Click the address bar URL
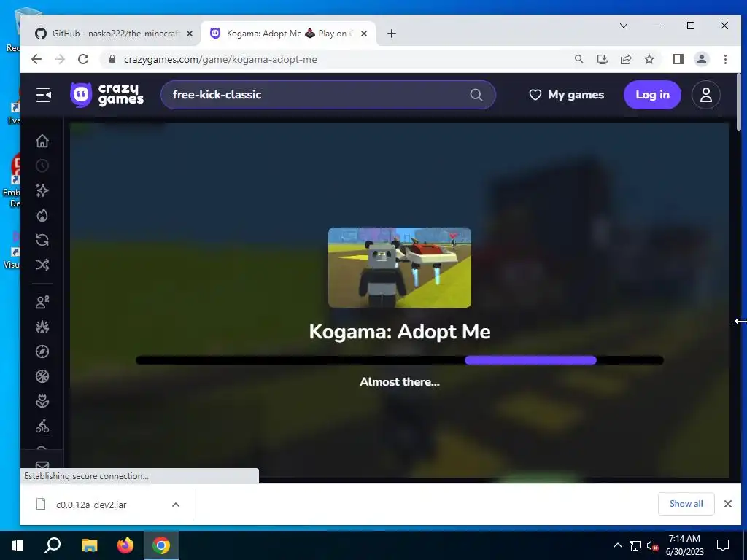Viewport: 747px width, 560px height. click(x=220, y=60)
